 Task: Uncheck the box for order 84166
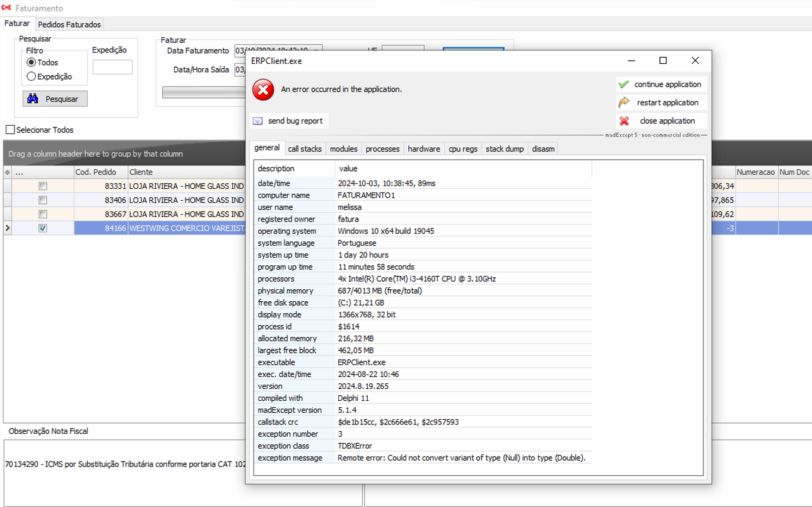pos(43,229)
